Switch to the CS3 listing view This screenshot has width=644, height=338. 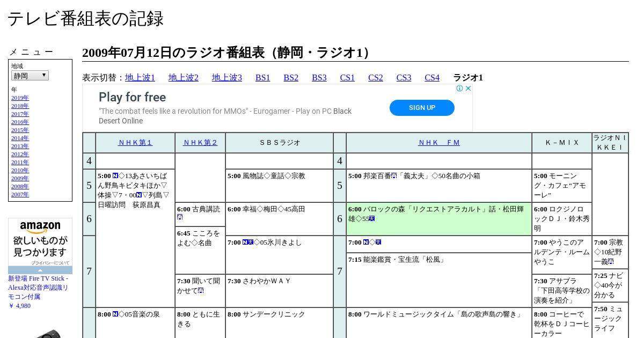pyautogui.click(x=404, y=78)
